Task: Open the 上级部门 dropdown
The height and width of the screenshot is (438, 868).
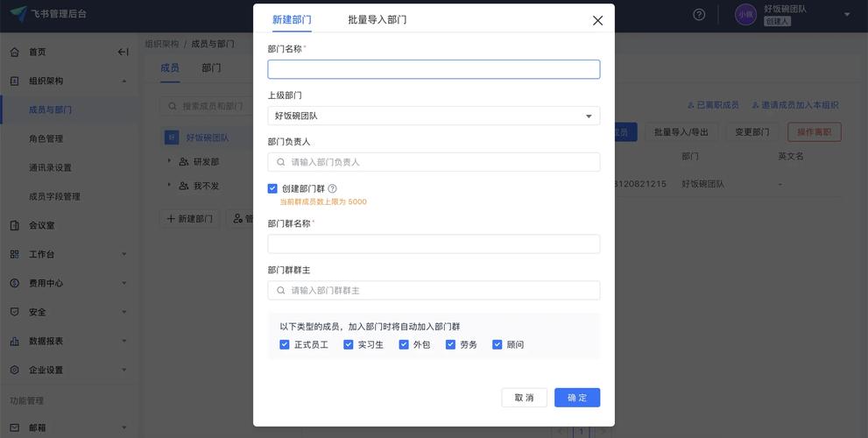Action: [x=434, y=116]
